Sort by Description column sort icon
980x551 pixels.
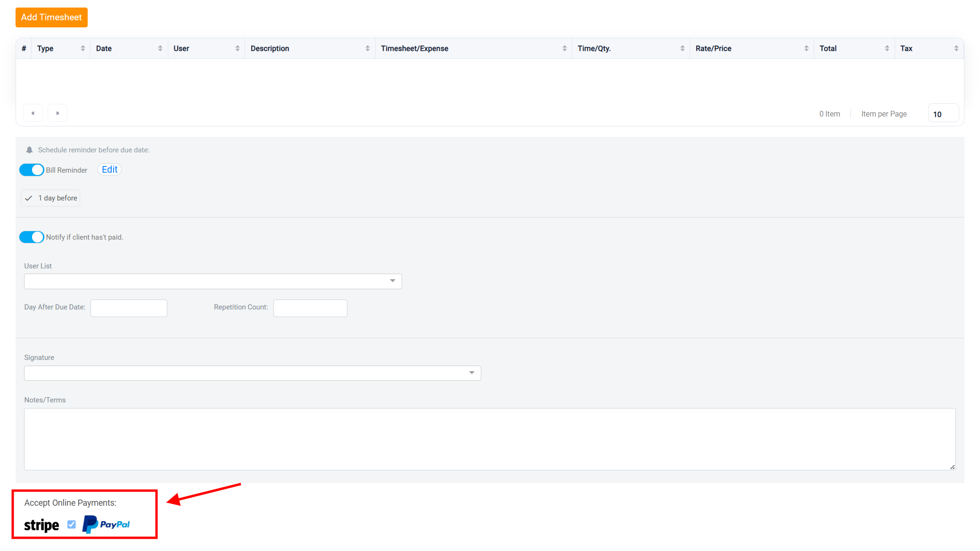click(368, 49)
